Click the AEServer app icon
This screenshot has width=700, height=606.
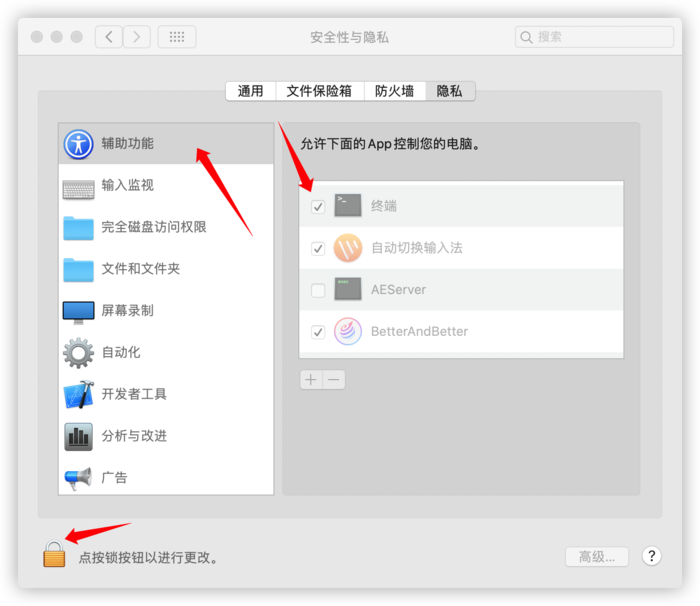[348, 289]
